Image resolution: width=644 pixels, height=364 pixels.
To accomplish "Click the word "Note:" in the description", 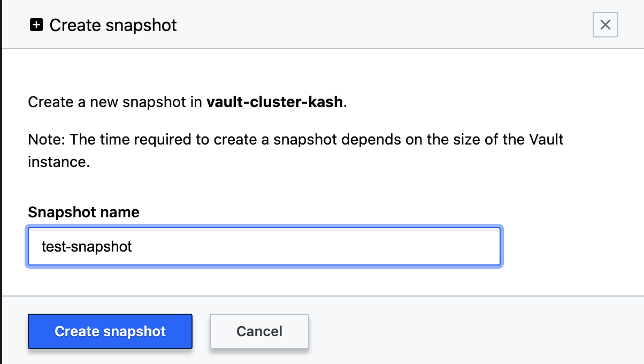I will [x=47, y=140].
